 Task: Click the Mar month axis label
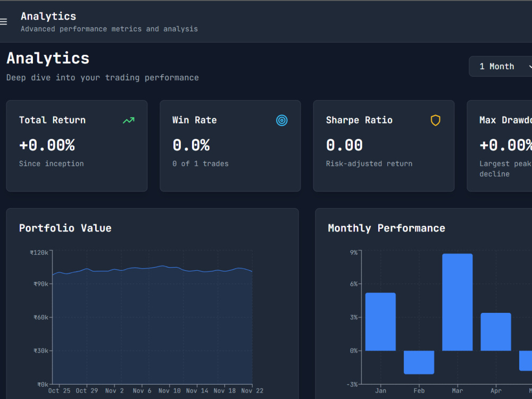[458, 391]
